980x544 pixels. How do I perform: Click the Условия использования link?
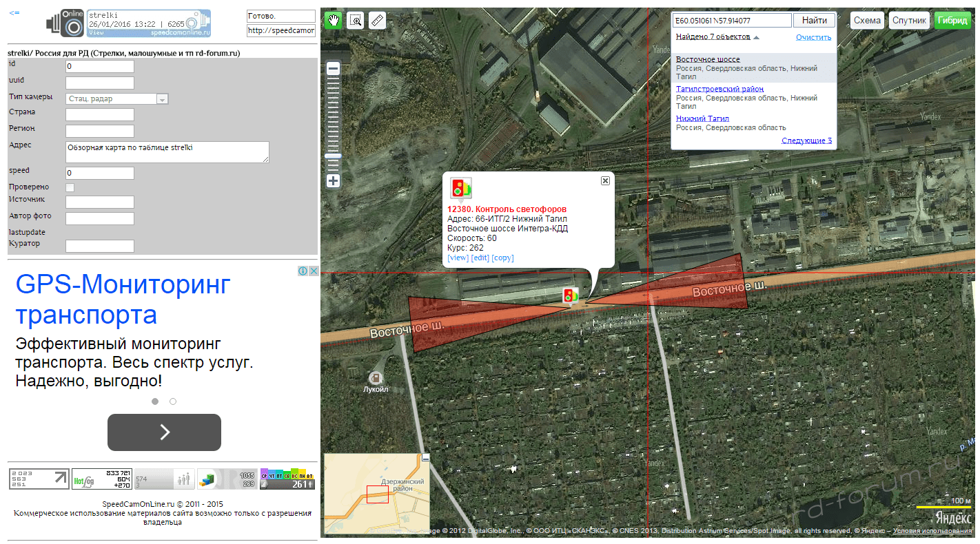coord(932,531)
